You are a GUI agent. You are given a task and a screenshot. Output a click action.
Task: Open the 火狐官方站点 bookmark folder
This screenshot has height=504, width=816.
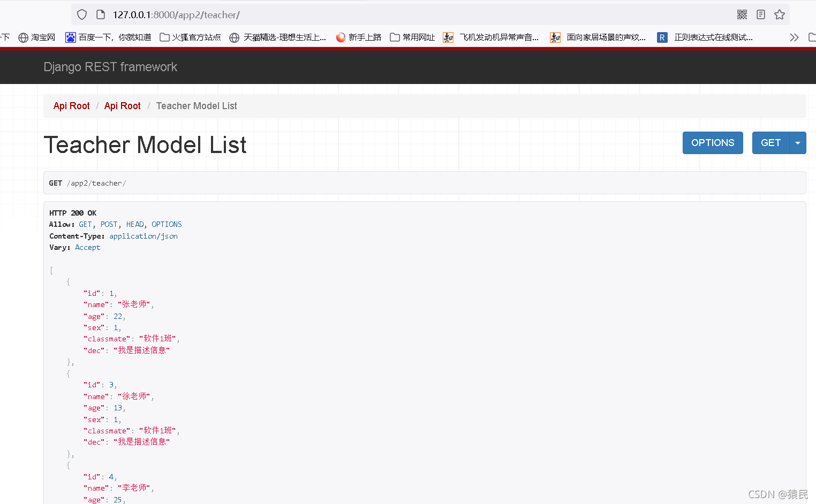[190, 37]
